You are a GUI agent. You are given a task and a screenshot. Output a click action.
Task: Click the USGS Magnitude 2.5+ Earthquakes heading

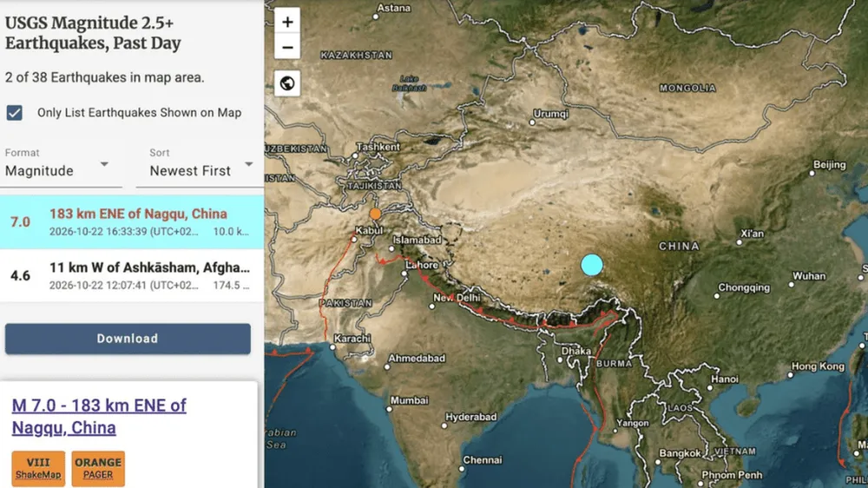point(93,33)
